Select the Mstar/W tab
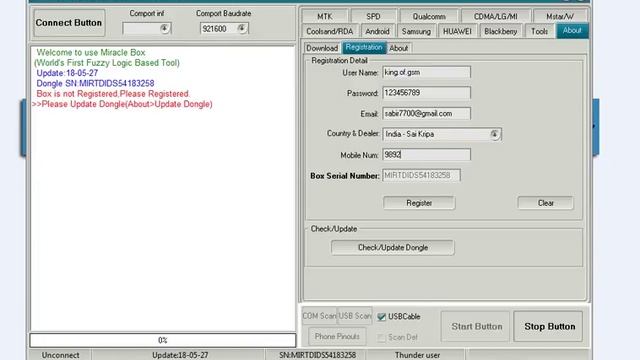 (560, 16)
